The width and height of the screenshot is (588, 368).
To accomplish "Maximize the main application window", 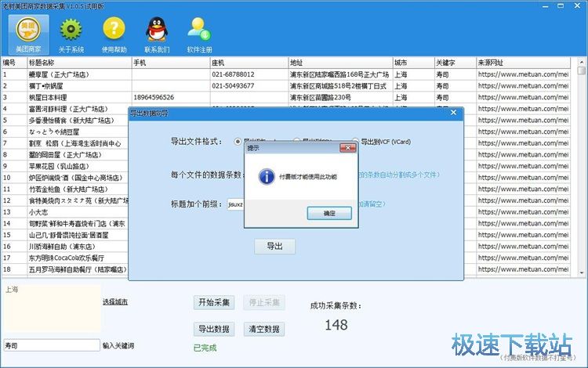I will point(561,6).
